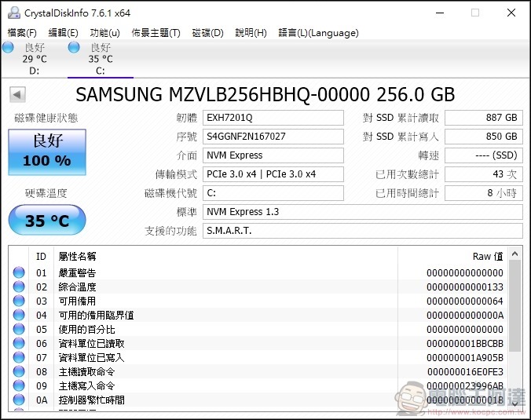Click the status dot for attribute 08 主機讀取命令
The image size is (531, 420).
(x=19, y=371)
